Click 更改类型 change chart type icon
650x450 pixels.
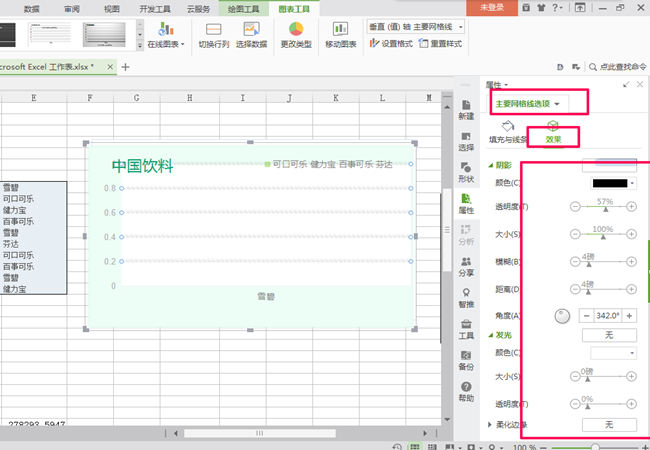[x=296, y=29]
